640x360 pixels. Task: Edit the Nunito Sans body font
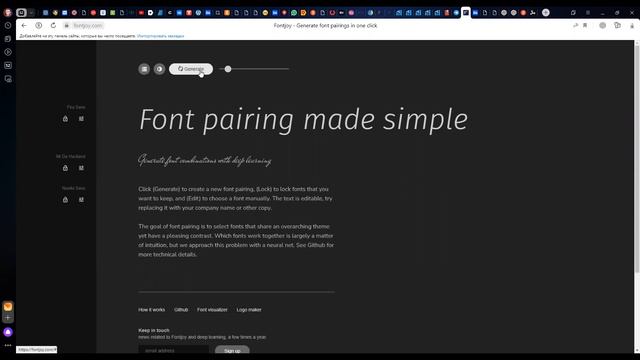[x=81, y=200]
